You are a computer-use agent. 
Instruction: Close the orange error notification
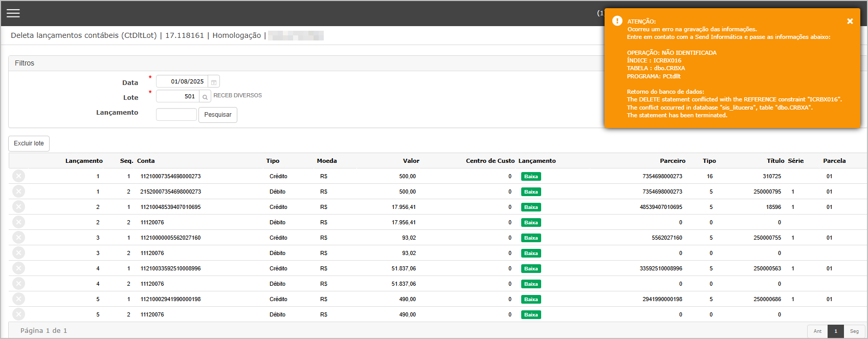(850, 22)
